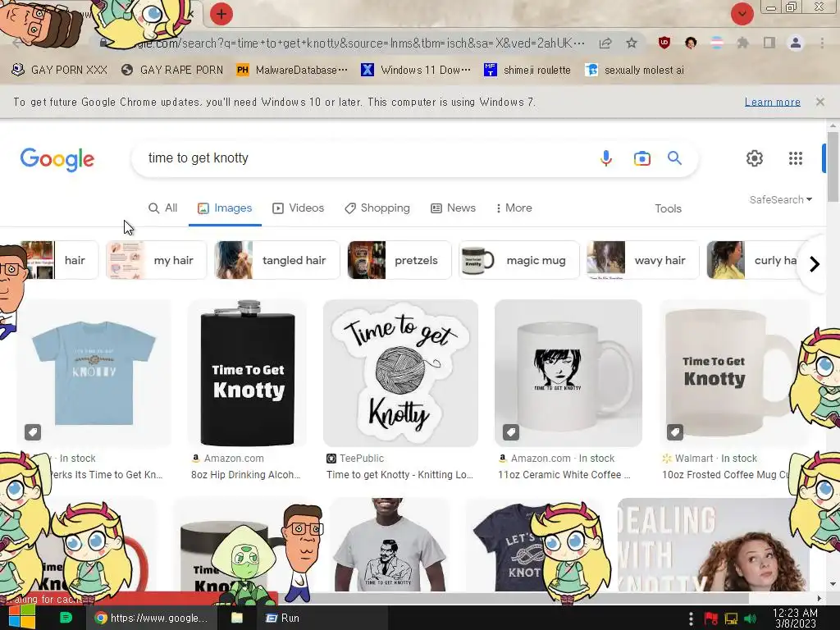Open the SafeSearch dropdown
The image size is (840, 630).
point(781,200)
